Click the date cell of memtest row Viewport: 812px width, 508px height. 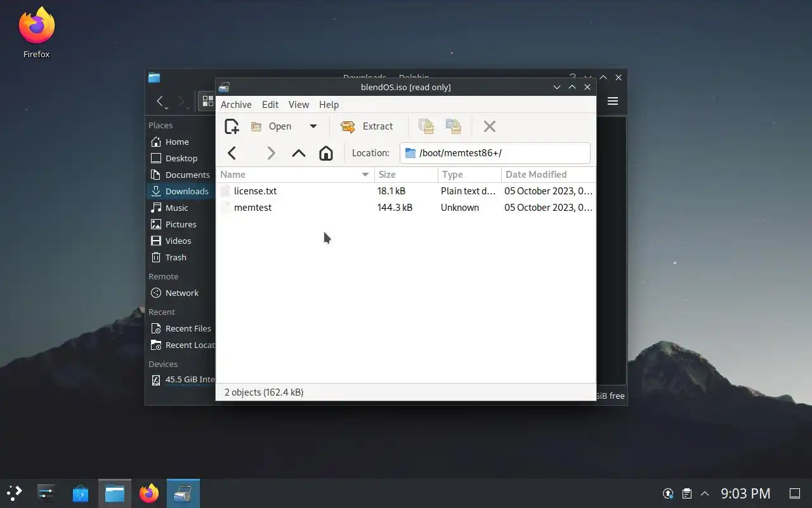pyautogui.click(x=548, y=208)
